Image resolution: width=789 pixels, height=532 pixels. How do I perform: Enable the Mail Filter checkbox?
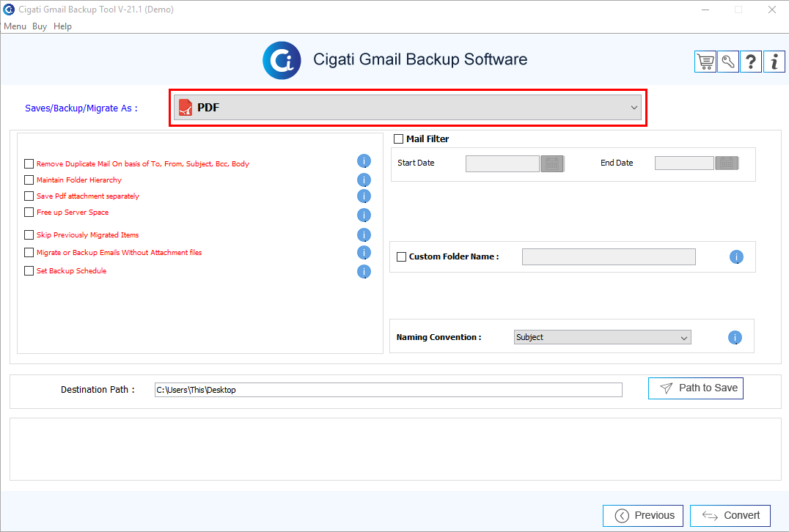coord(398,138)
